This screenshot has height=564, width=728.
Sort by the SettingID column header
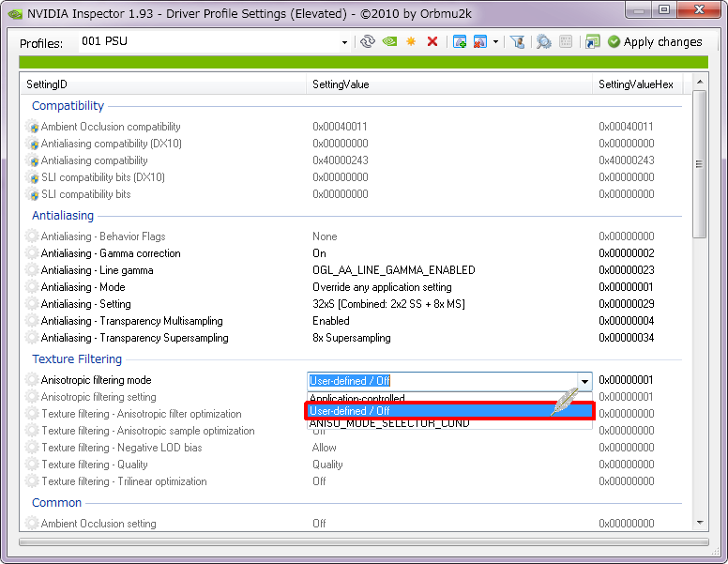pyautogui.click(x=163, y=84)
